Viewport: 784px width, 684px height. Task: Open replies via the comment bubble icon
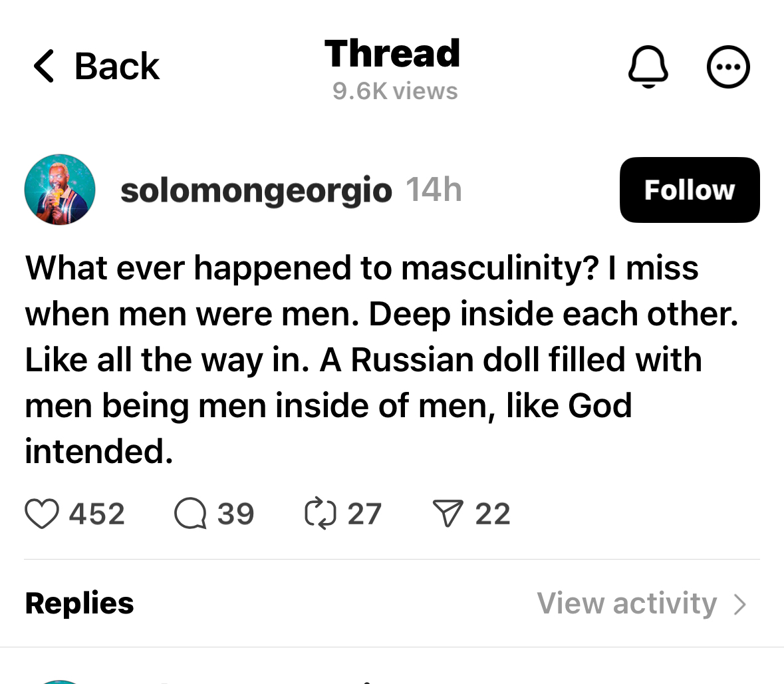190,514
